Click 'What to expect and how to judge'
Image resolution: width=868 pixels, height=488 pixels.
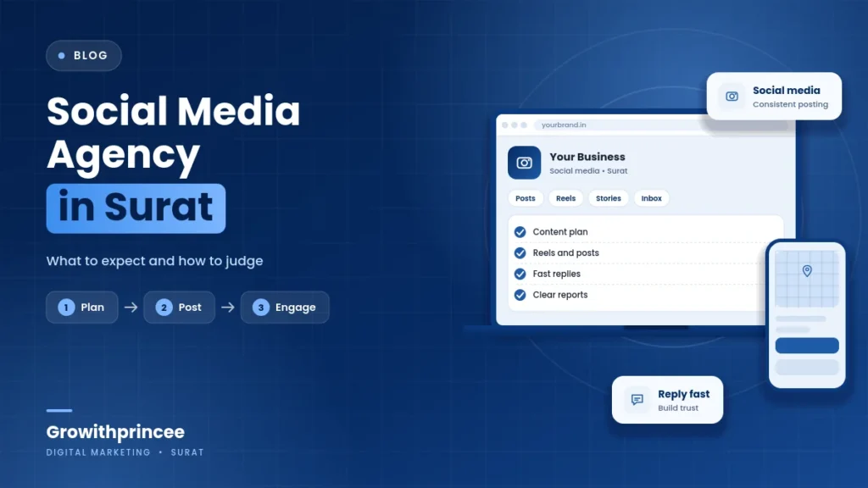pos(154,261)
